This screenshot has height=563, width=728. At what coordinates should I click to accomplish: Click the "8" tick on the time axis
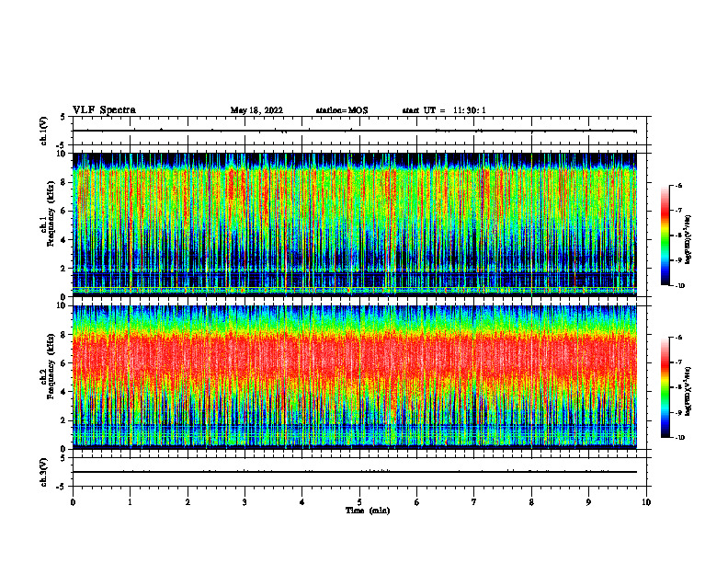pos(531,502)
